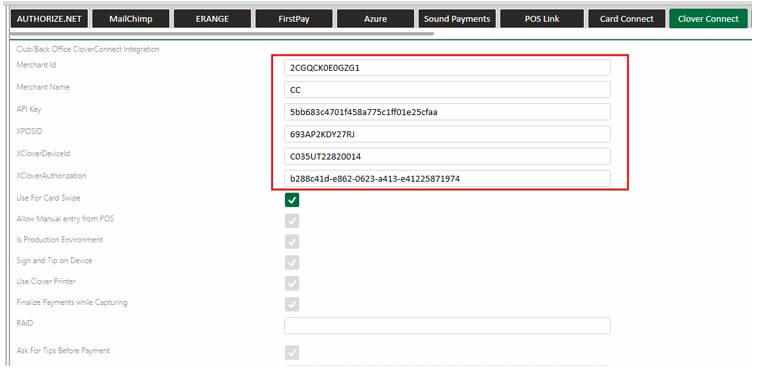Click the Use Clover Printer label
765x378 pixels.
(46, 281)
